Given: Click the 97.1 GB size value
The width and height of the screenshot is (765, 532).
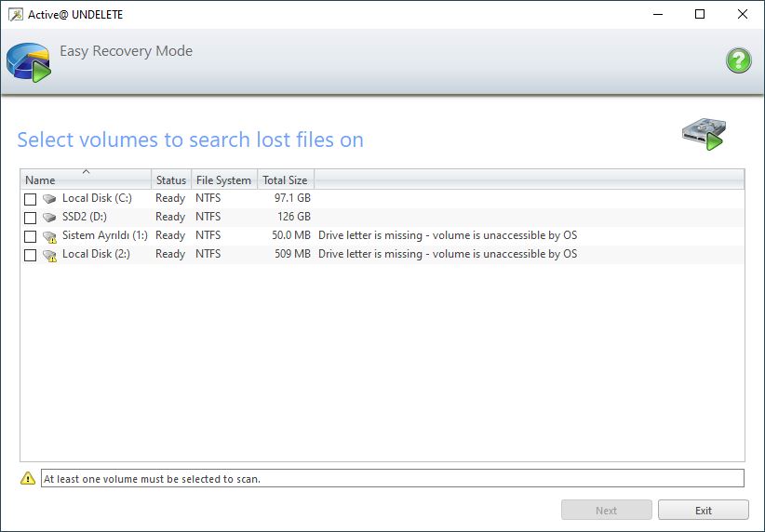Looking at the screenshot, I should pos(292,198).
